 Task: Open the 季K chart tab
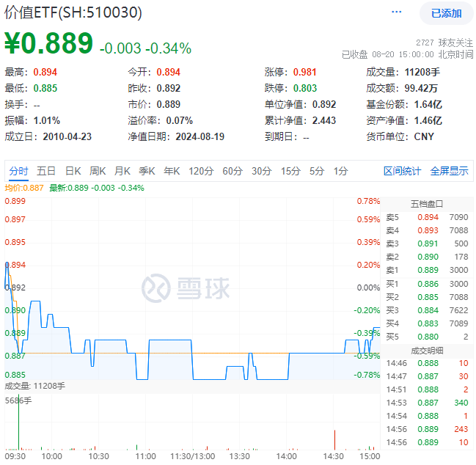(147, 171)
